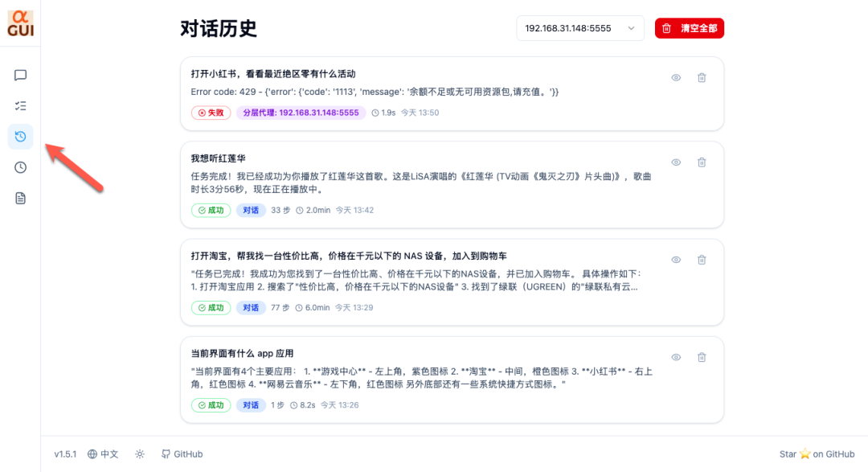Click the 对话 tag on the 红莲华 entry
868x472 pixels.
pyautogui.click(x=251, y=210)
